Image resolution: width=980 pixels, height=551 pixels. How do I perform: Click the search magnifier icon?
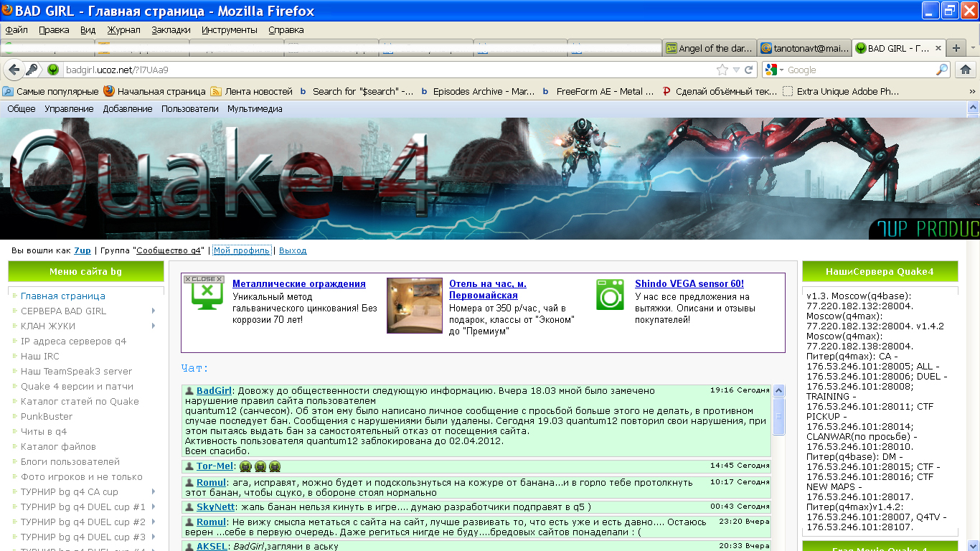click(942, 70)
